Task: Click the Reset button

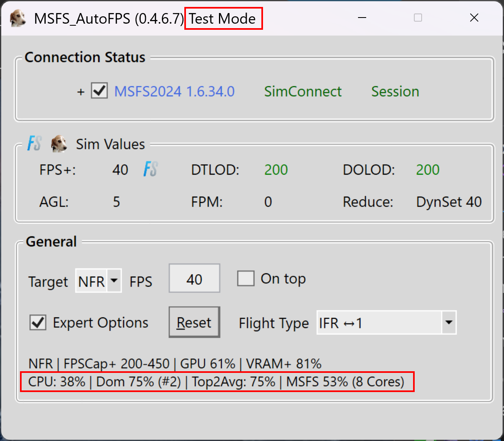Action: point(195,322)
